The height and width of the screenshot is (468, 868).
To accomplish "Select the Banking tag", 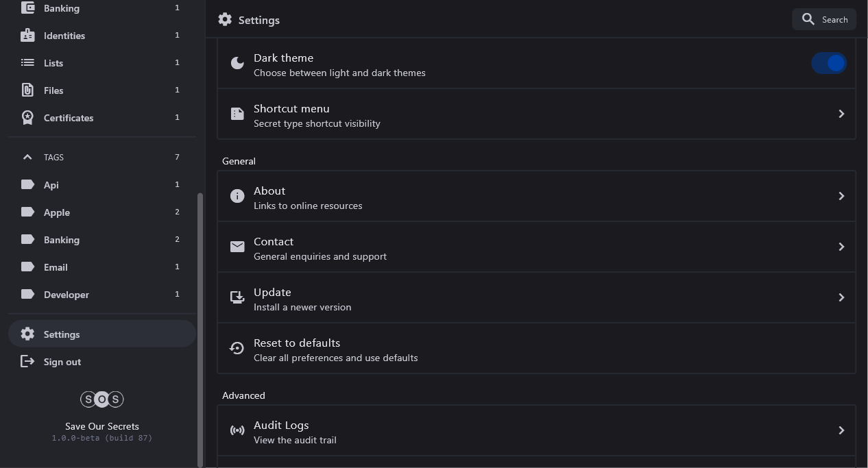I will (62, 240).
